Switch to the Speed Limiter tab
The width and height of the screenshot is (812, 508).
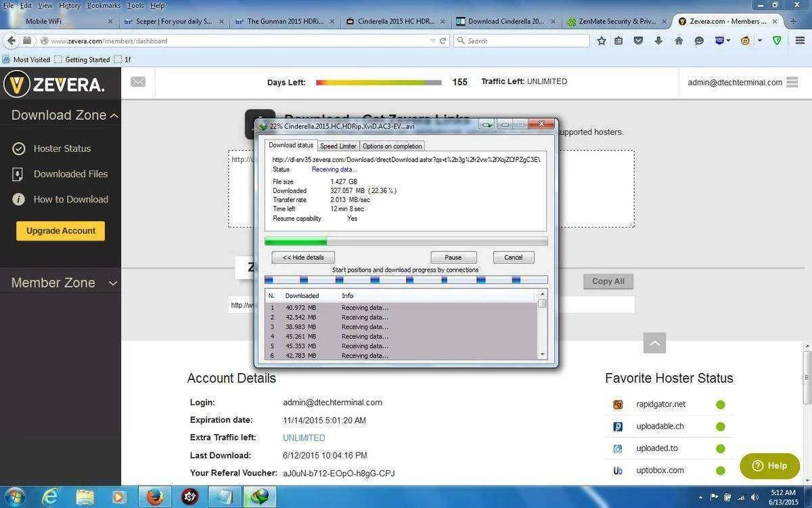[x=338, y=146]
